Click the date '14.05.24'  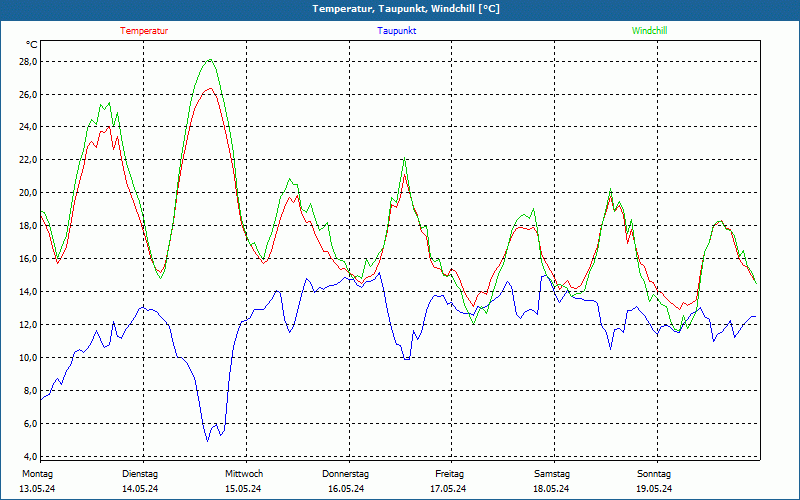[x=140, y=489]
